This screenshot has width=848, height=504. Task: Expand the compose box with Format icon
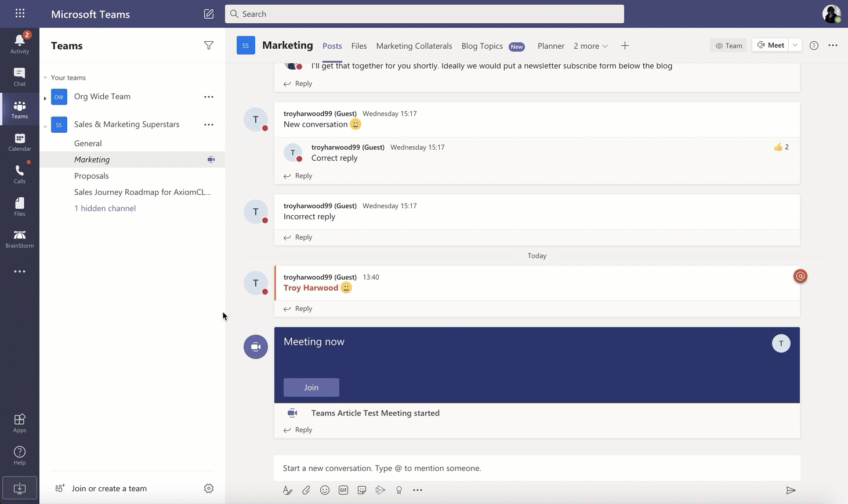[288, 490]
